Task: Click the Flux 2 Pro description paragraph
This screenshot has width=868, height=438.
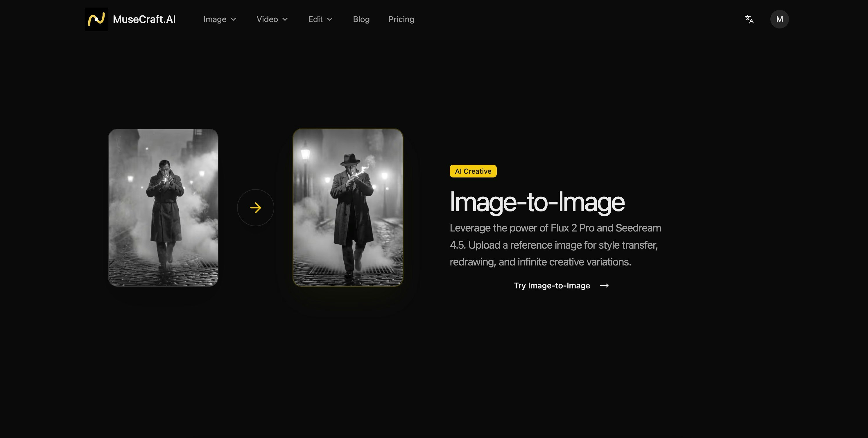Action: pyautogui.click(x=555, y=245)
